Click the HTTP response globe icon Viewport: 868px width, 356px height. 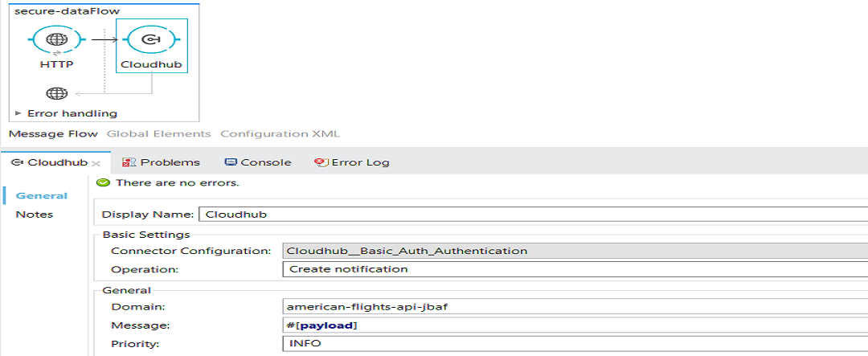pos(57,92)
